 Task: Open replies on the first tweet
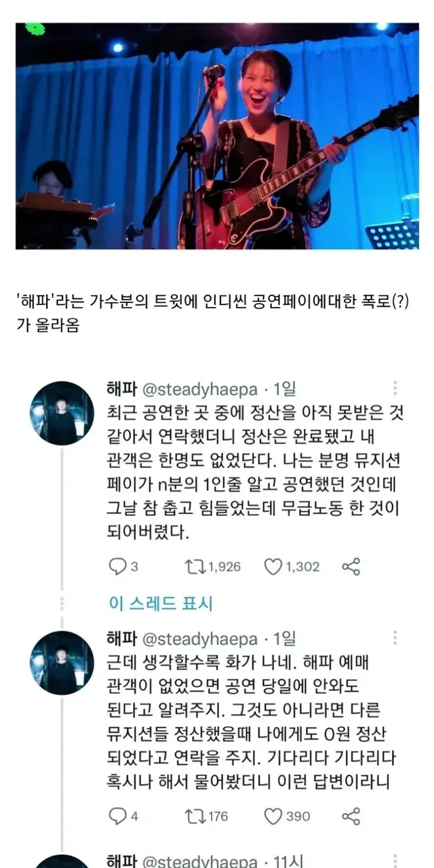pos(124,566)
